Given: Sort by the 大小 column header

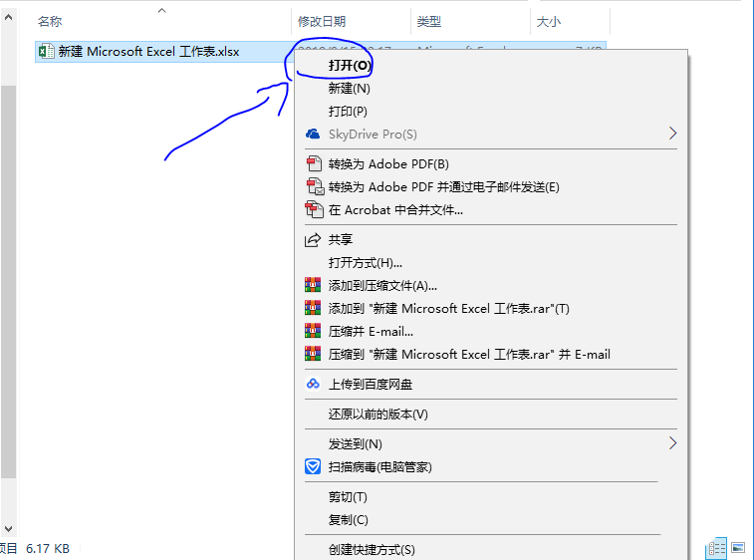Looking at the screenshot, I should (x=548, y=22).
